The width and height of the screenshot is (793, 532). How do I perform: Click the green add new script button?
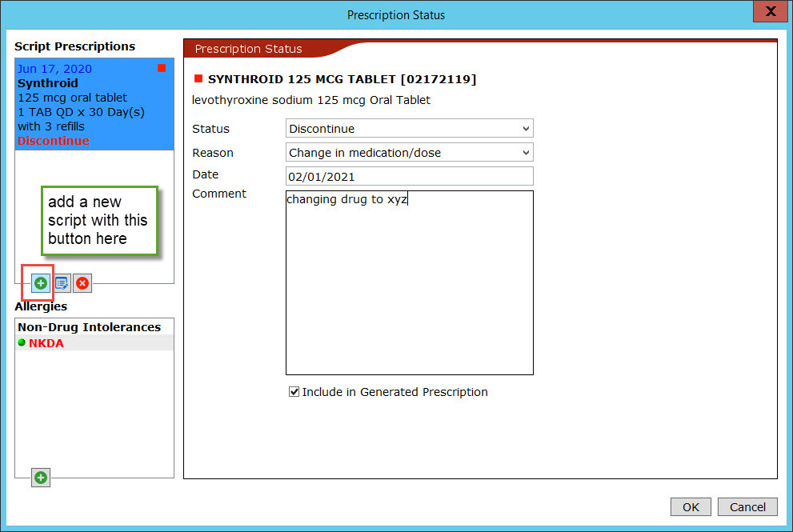click(x=41, y=282)
